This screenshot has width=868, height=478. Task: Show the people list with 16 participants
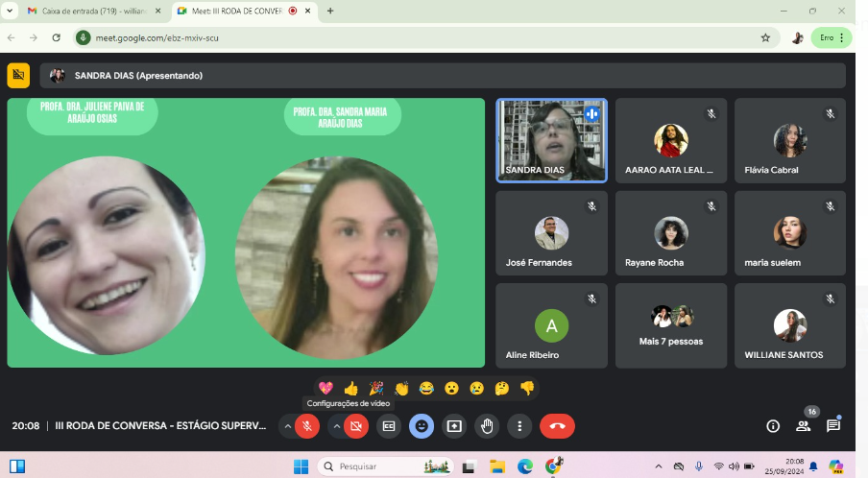(804, 426)
